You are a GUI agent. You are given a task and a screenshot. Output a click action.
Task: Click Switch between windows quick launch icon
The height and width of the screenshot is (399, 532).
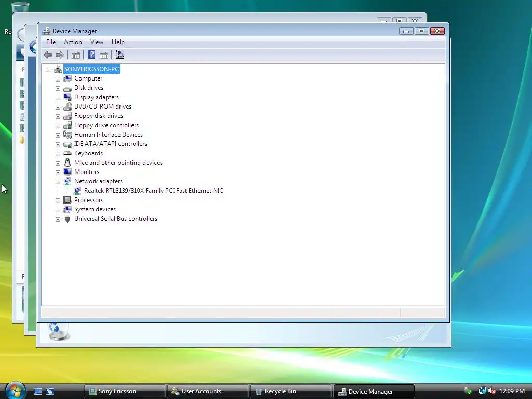point(50,392)
